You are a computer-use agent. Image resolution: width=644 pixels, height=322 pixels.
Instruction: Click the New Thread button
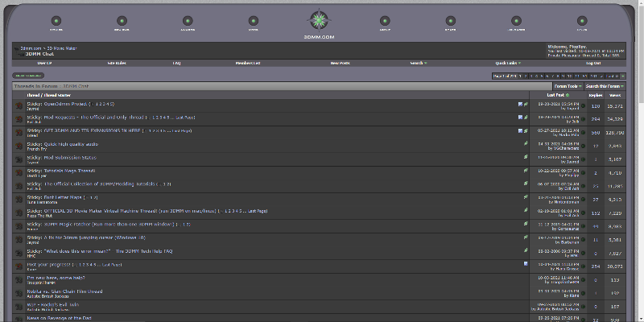[28, 76]
